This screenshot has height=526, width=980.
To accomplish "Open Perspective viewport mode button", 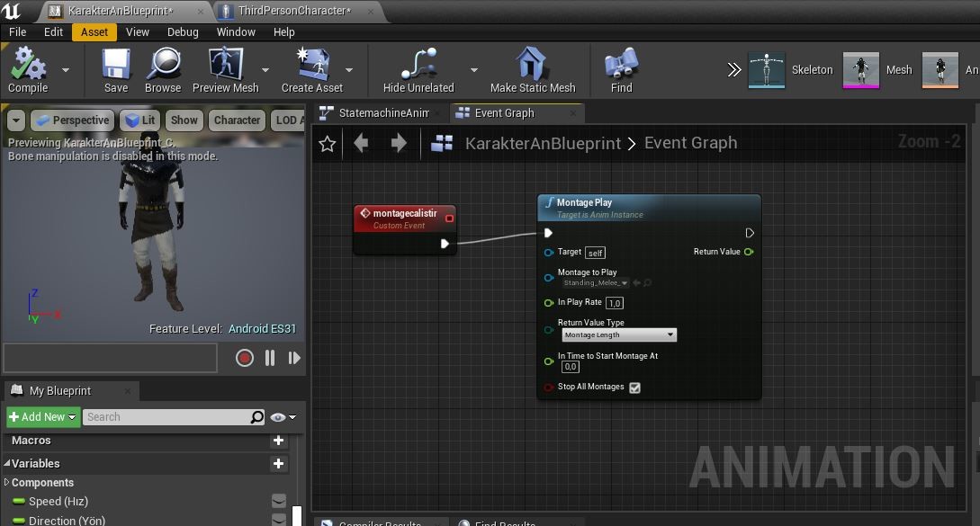I will (73, 120).
